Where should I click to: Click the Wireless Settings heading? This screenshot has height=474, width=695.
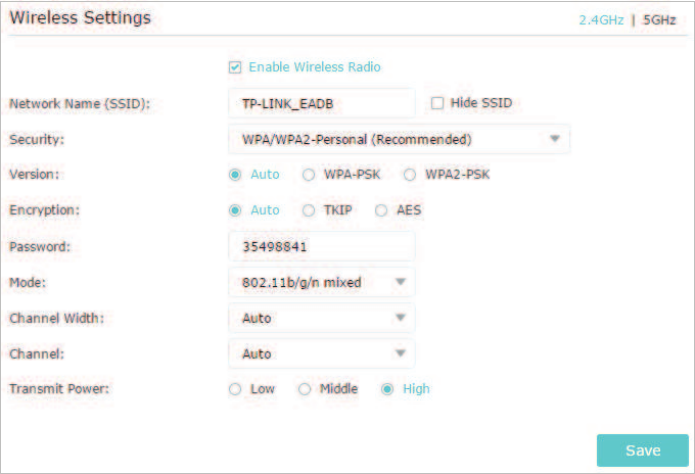pos(80,18)
